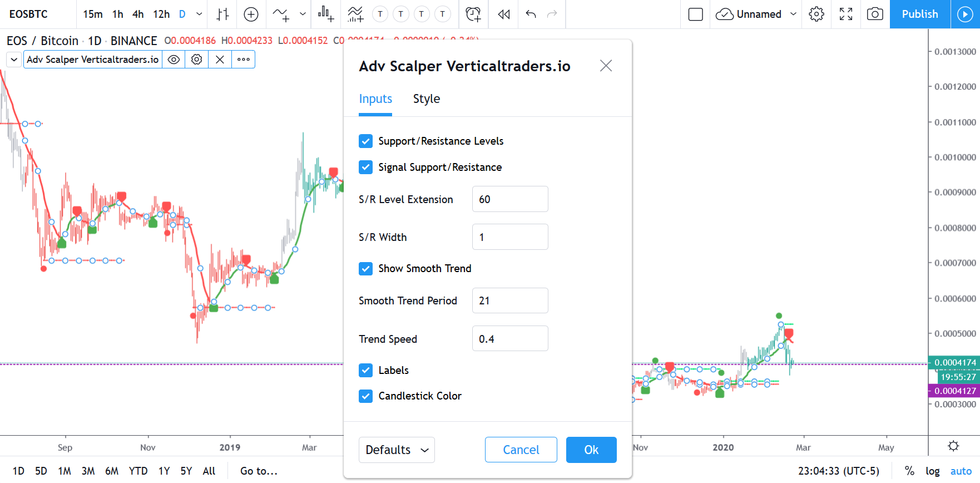Click the Publish button

[x=920, y=14]
